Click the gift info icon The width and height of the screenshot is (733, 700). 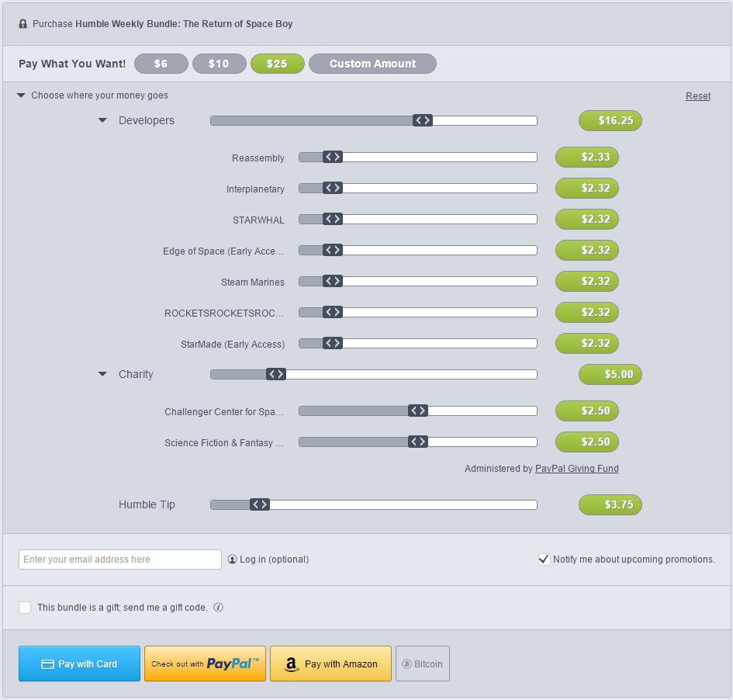tap(218, 608)
